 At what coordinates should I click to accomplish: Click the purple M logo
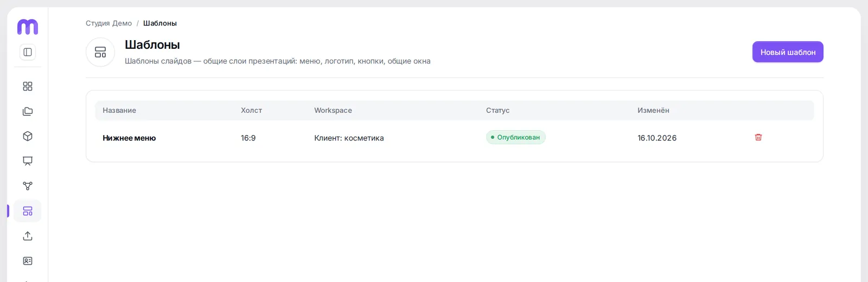[x=28, y=27]
